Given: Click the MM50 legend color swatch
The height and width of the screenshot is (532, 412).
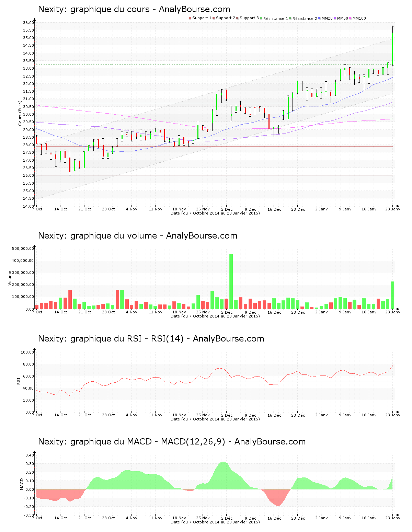Looking at the screenshot, I should click(335, 18).
